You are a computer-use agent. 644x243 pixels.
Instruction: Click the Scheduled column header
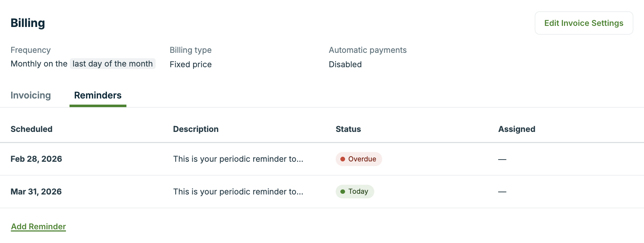click(x=31, y=129)
